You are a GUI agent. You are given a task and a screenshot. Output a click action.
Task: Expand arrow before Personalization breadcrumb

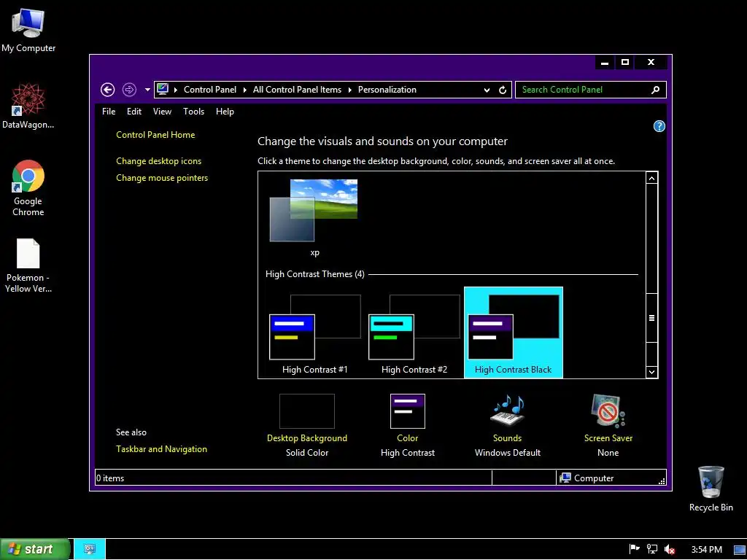(349, 90)
